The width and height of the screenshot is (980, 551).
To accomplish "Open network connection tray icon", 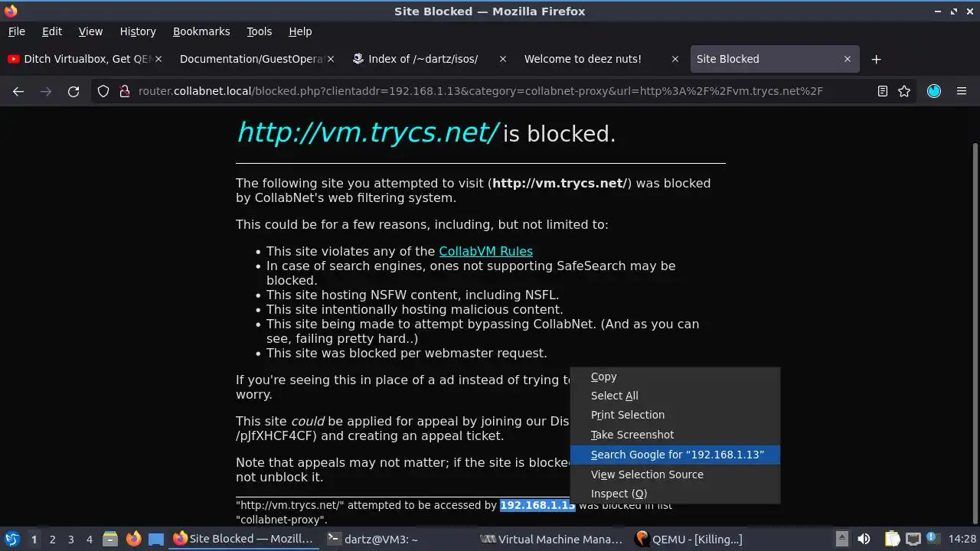I will coord(913,539).
